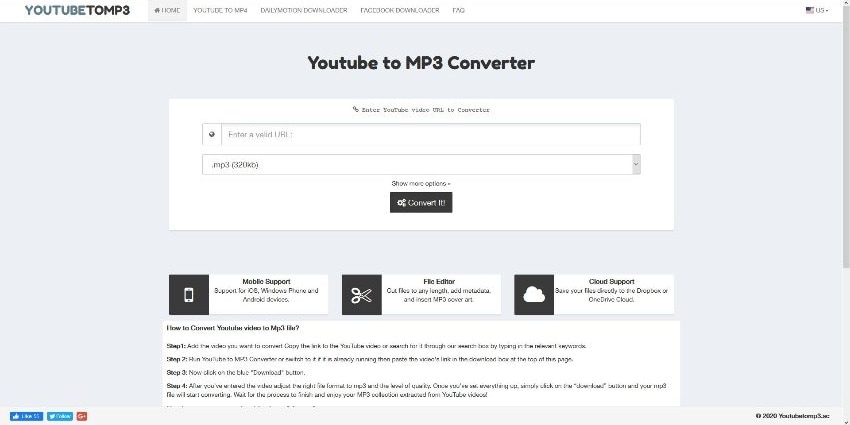Viewport: 850px width, 425px height.
Task: Open the FACEBOOK DOWNLOADER page
Action: (400, 10)
